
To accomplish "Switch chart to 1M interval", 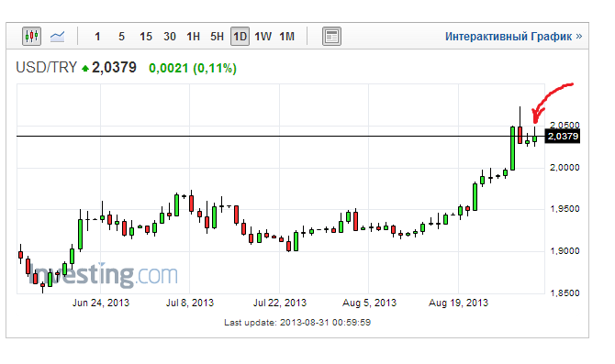I will pyautogui.click(x=286, y=37).
